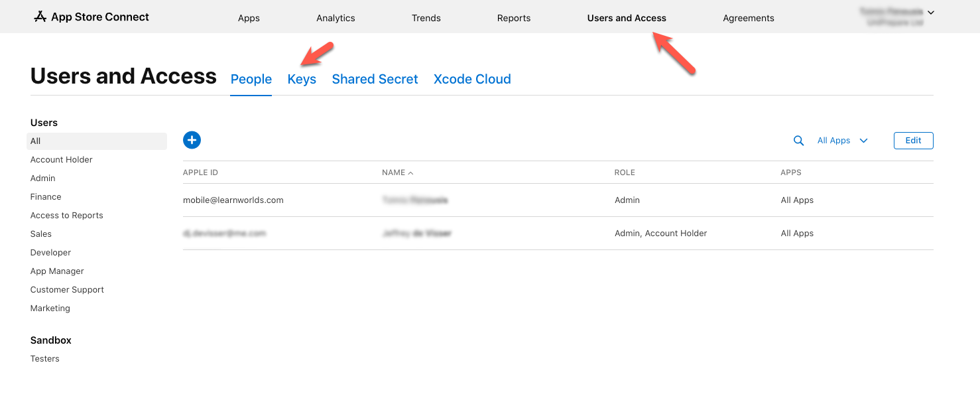Screen dimensions: 980x412
Task: Open the Users and Access navigation item
Action: click(x=626, y=18)
